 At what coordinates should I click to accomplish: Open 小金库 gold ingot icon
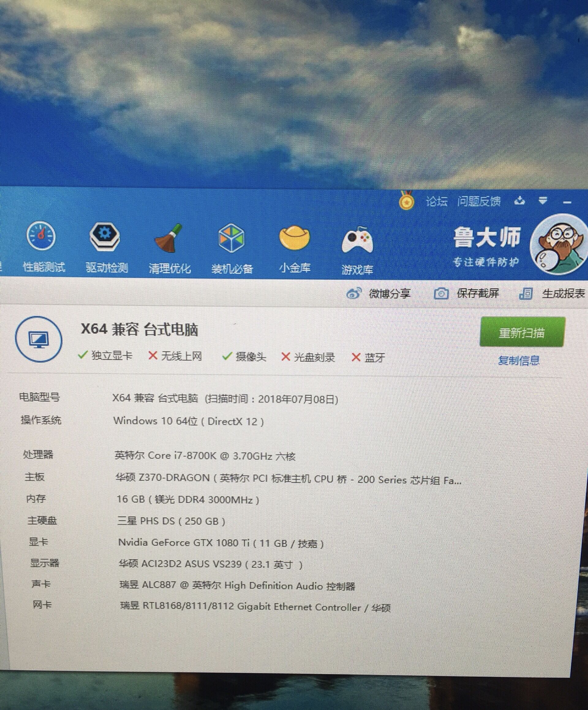pos(294,239)
